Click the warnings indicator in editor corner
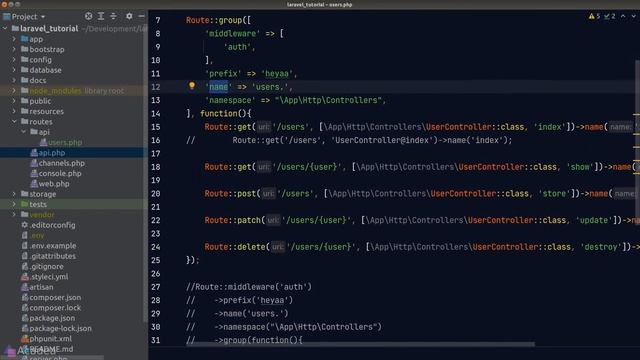The image size is (640, 360). click(x=594, y=16)
